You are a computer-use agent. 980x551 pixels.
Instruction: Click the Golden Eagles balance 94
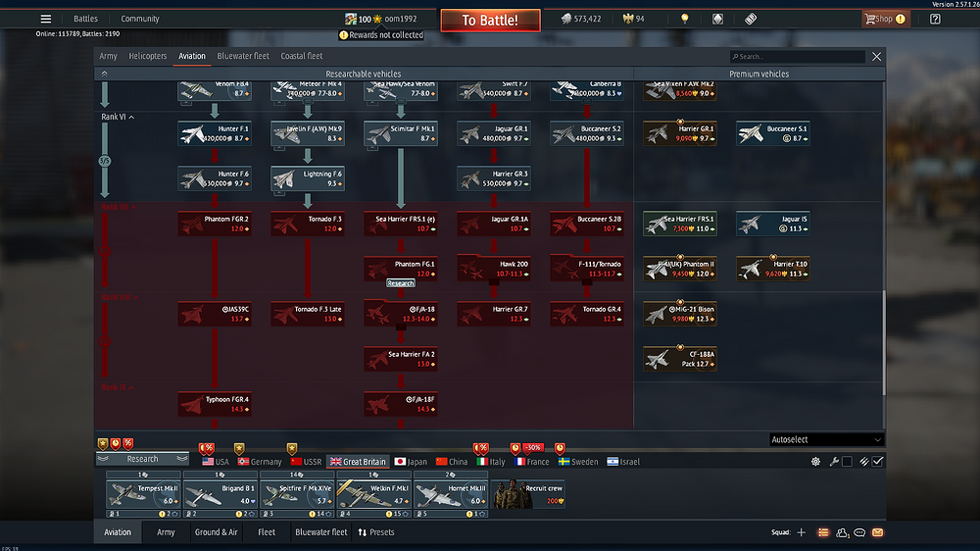[634, 19]
